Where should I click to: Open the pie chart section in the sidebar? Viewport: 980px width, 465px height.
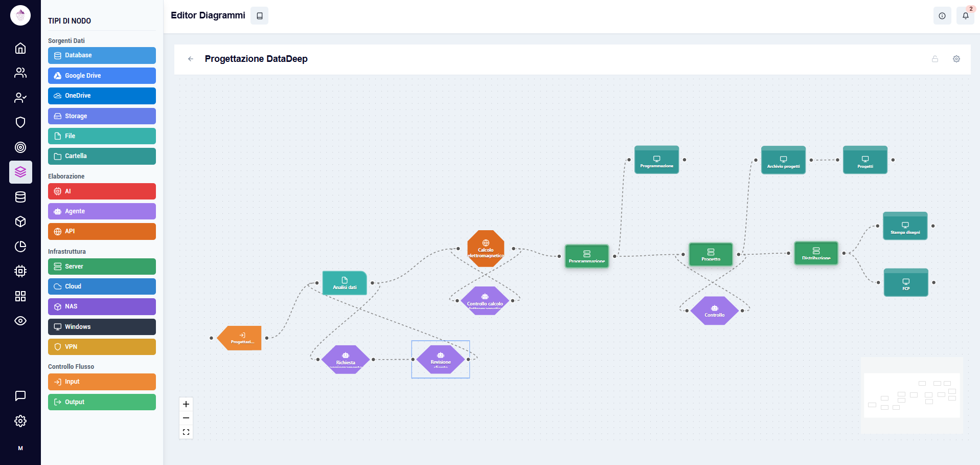pos(20,247)
